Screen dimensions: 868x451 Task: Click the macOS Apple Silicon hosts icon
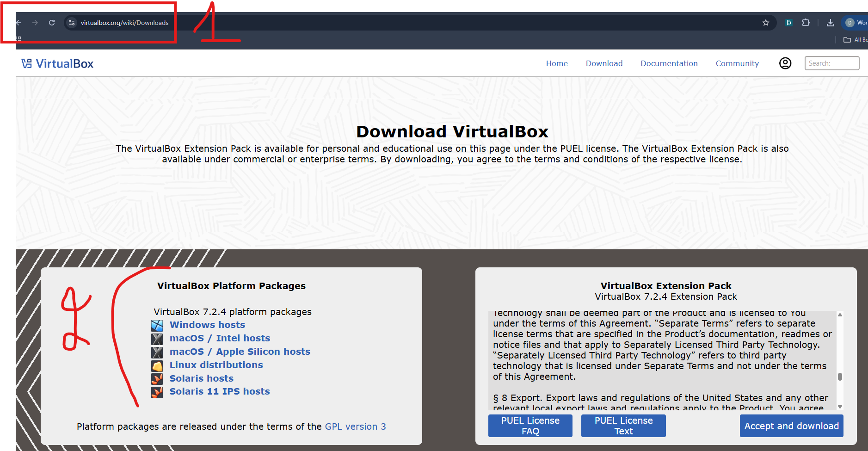[x=157, y=352]
